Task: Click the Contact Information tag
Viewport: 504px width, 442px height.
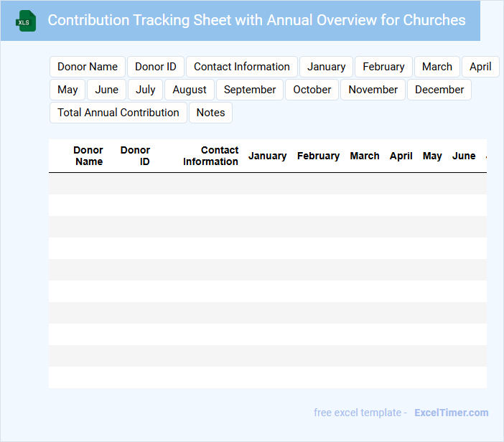Action: [242, 67]
